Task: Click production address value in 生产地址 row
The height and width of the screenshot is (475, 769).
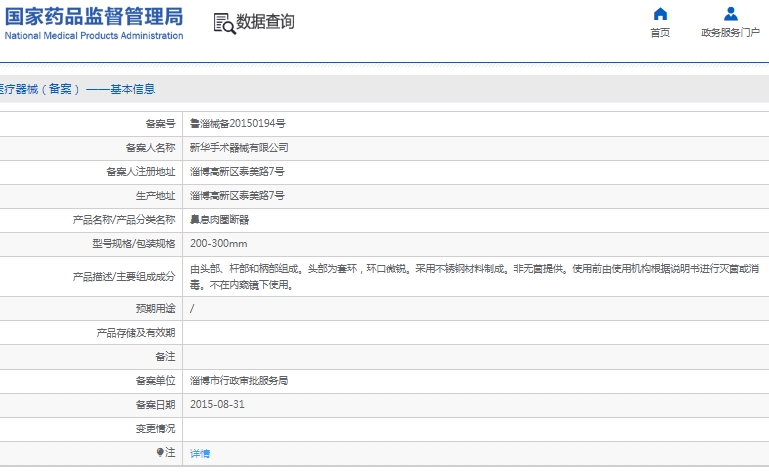Action: [237, 196]
